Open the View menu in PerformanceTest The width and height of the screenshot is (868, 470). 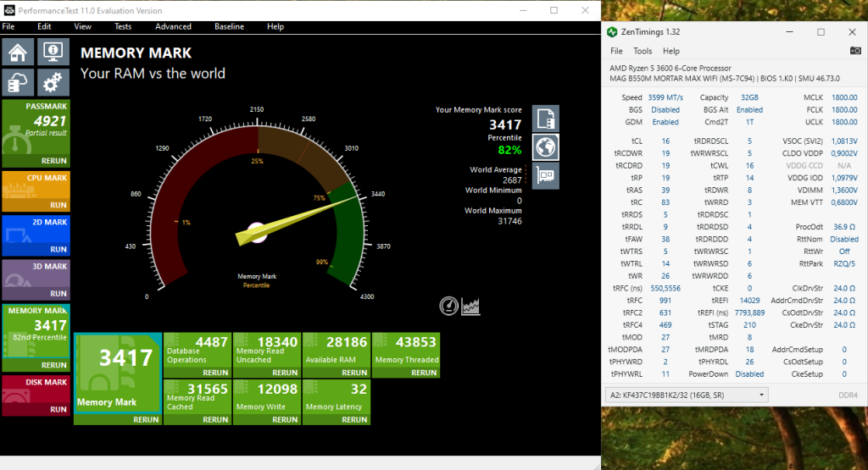pos(82,26)
